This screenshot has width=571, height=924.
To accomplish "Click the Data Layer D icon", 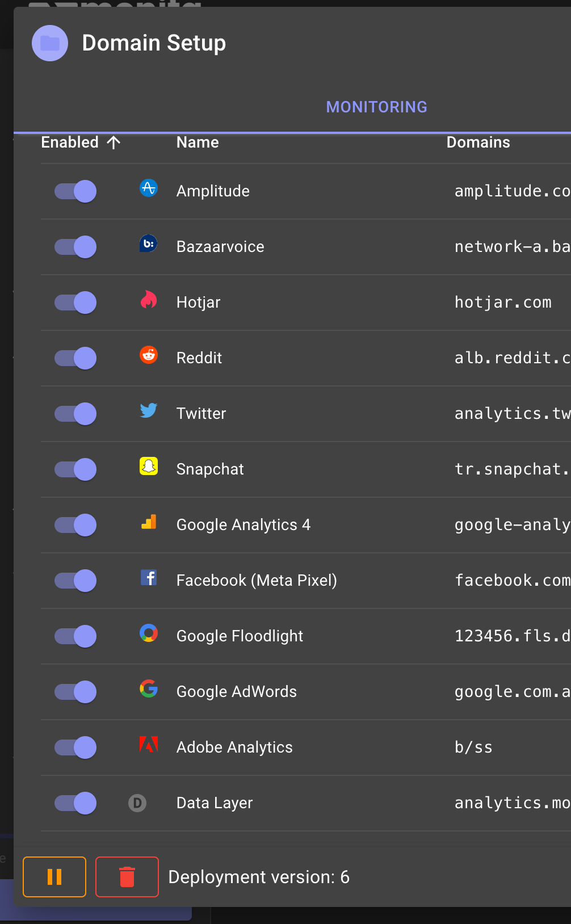I will coord(137,803).
